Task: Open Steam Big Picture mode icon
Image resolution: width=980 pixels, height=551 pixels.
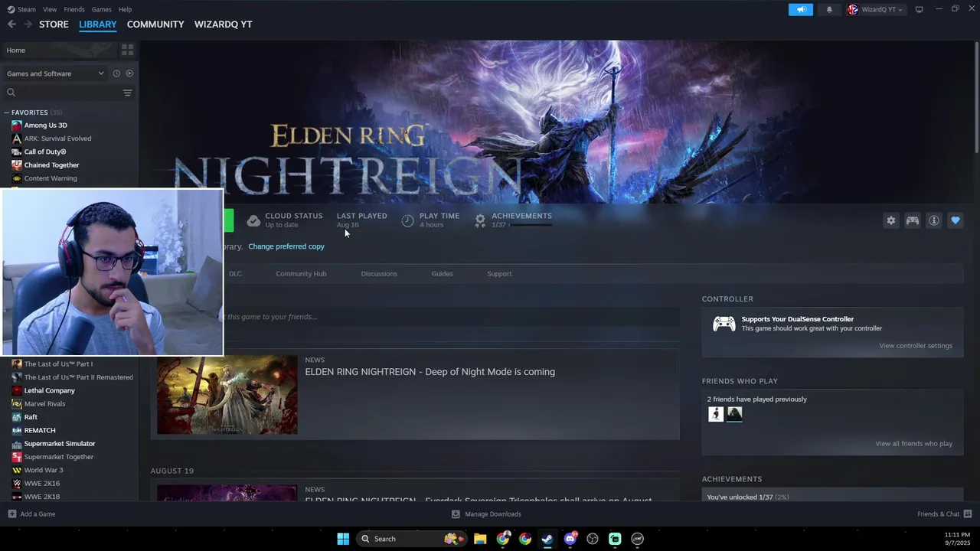Action: click(919, 9)
